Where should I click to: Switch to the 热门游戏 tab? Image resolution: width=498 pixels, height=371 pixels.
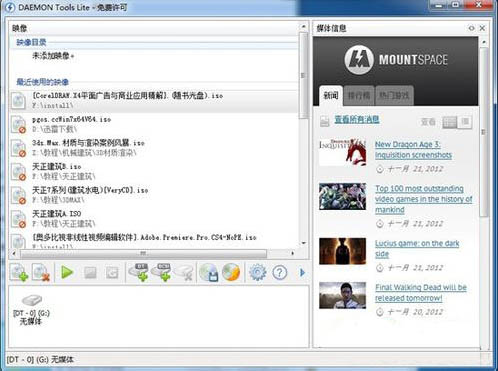394,96
